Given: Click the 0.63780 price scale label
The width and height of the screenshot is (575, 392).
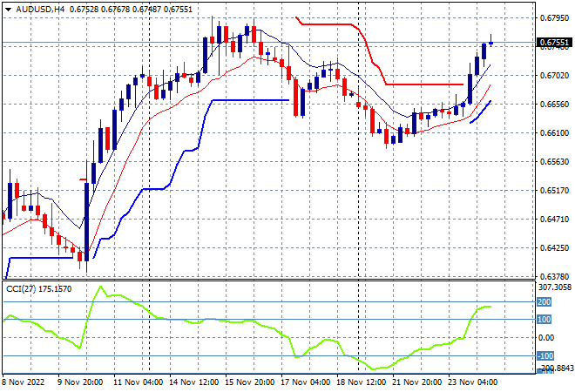Looking at the screenshot, I should 555,276.
